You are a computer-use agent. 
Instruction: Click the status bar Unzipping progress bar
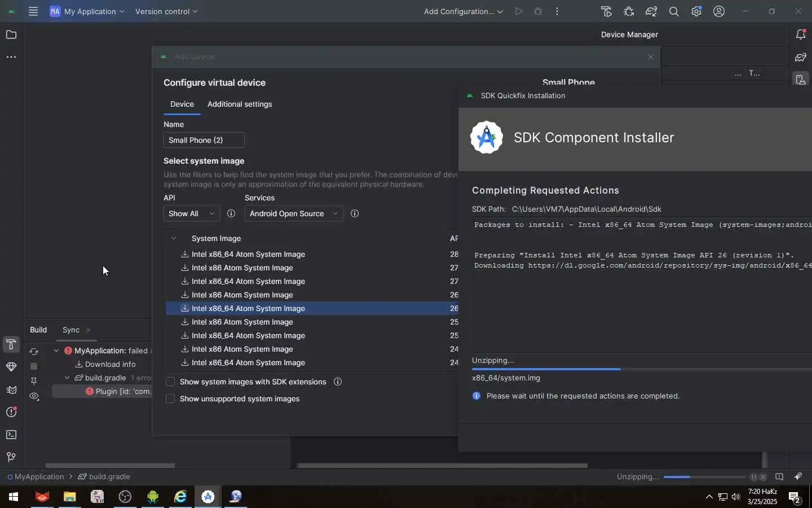704,477
